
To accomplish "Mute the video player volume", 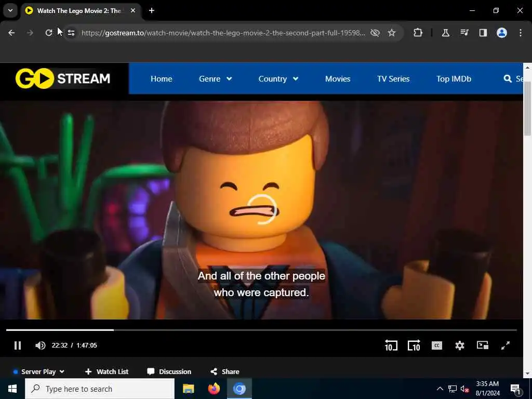I will click(x=41, y=345).
